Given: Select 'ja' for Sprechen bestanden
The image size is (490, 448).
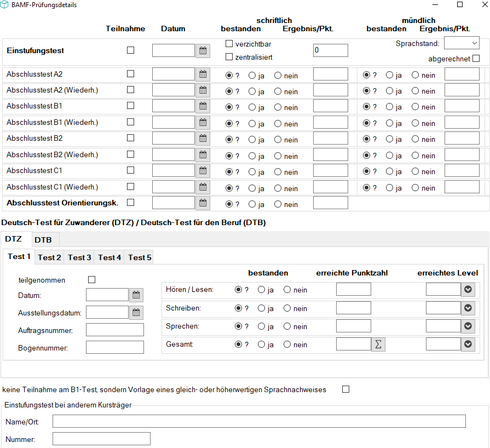Looking at the screenshot, I should click(x=261, y=326).
